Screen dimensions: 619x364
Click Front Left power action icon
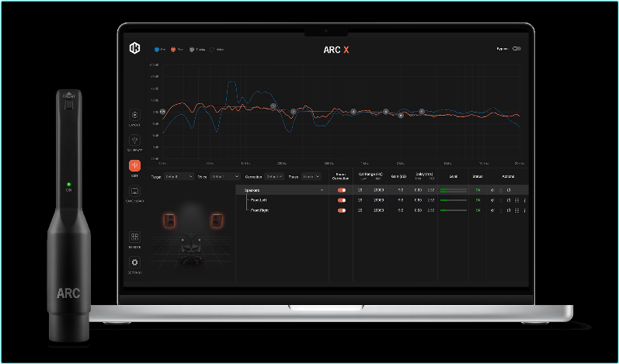(x=501, y=200)
